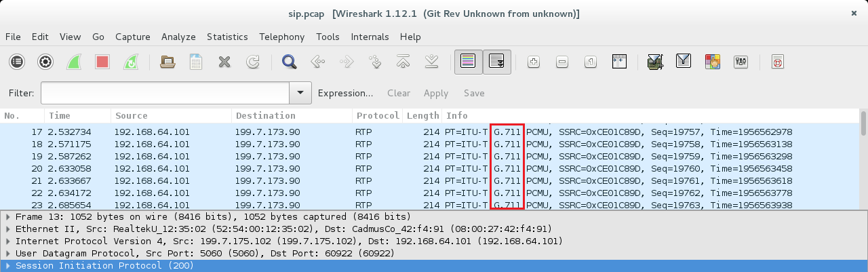Image resolution: width=868 pixels, height=272 pixels.
Task: Go forward in packet history
Action: pyautogui.click(x=347, y=62)
